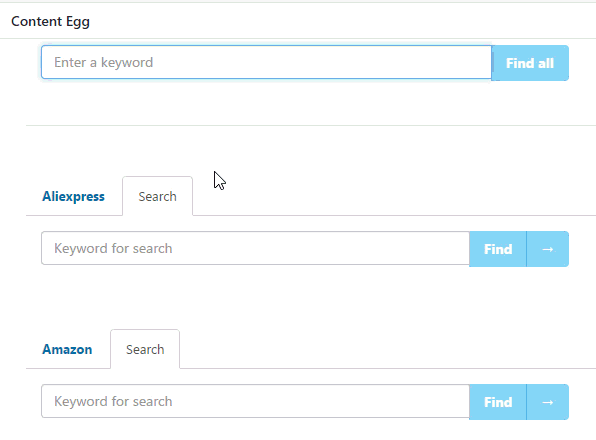Image resolution: width=596 pixels, height=440 pixels.
Task: Click Find in the Amazon section
Action: coord(498,402)
